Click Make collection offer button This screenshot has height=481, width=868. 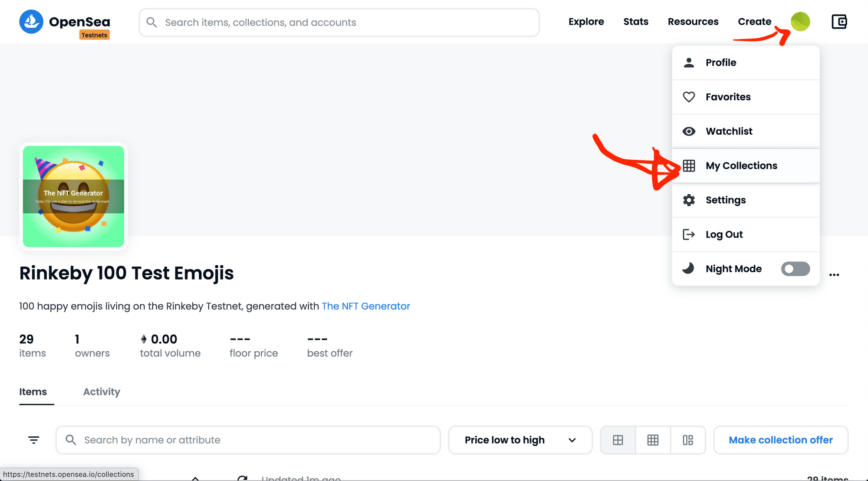point(780,439)
